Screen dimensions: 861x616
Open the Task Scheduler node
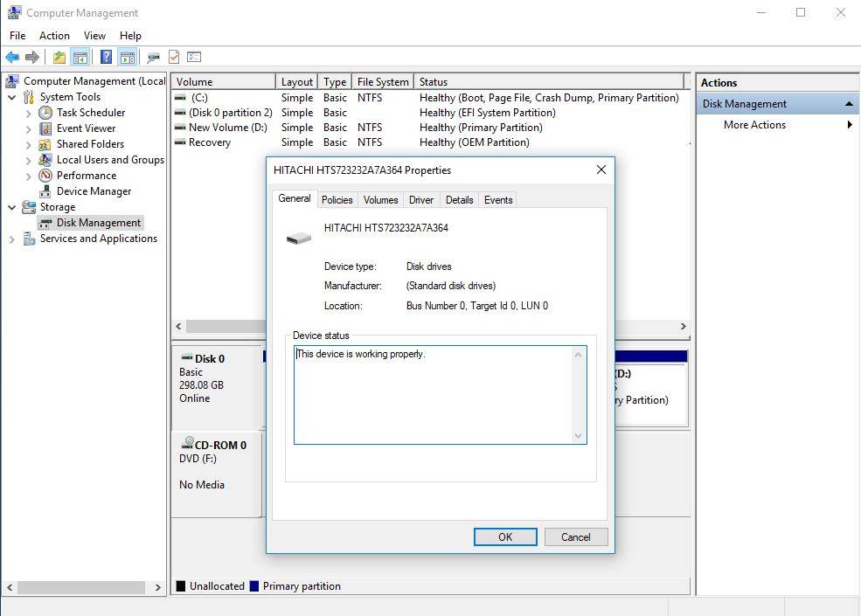[90, 113]
